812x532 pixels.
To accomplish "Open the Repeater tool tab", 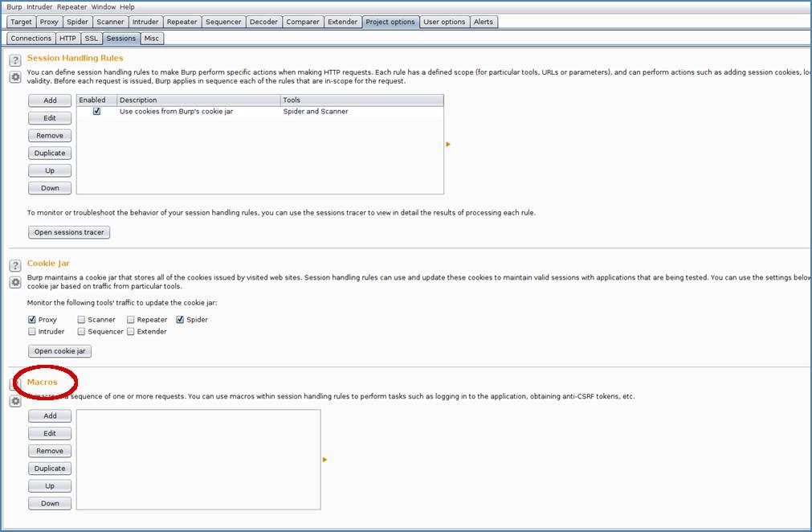I will 182,22.
